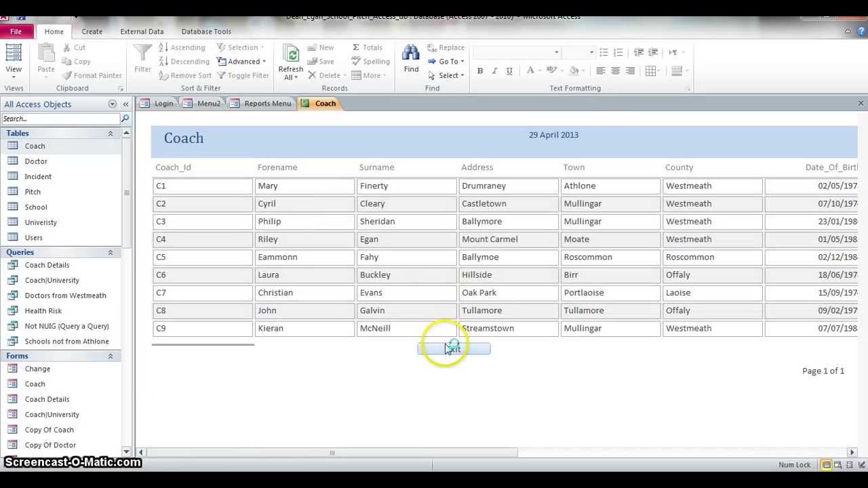Collapse the navigation pane shutter bar
The width and height of the screenshot is (868, 488).
click(125, 104)
